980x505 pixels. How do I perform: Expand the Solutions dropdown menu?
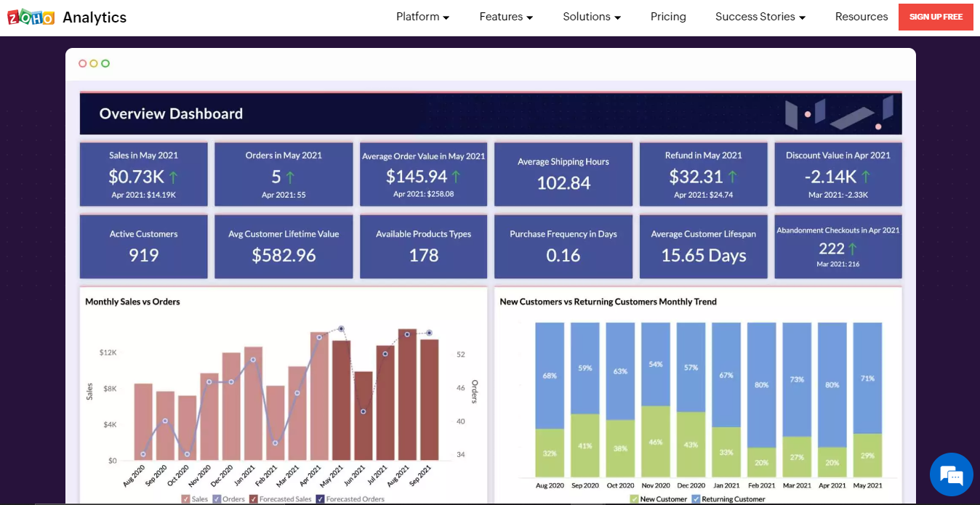tap(592, 17)
